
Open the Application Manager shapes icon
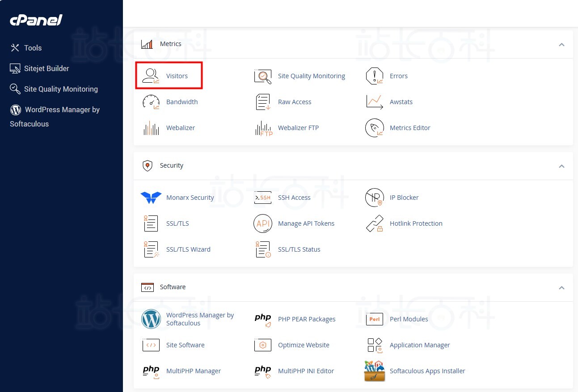(x=375, y=345)
